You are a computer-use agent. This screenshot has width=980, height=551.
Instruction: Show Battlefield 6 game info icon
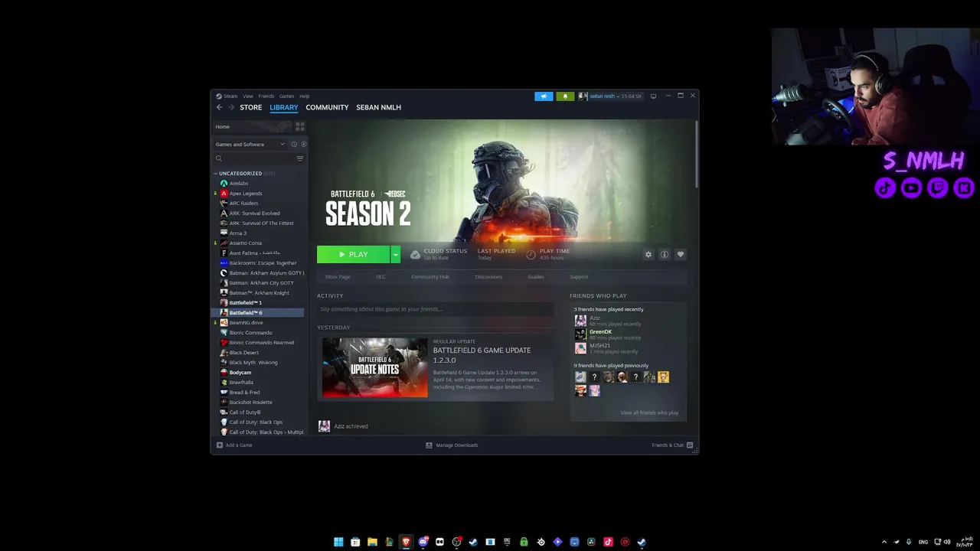pyautogui.click(x=665, y=254)
